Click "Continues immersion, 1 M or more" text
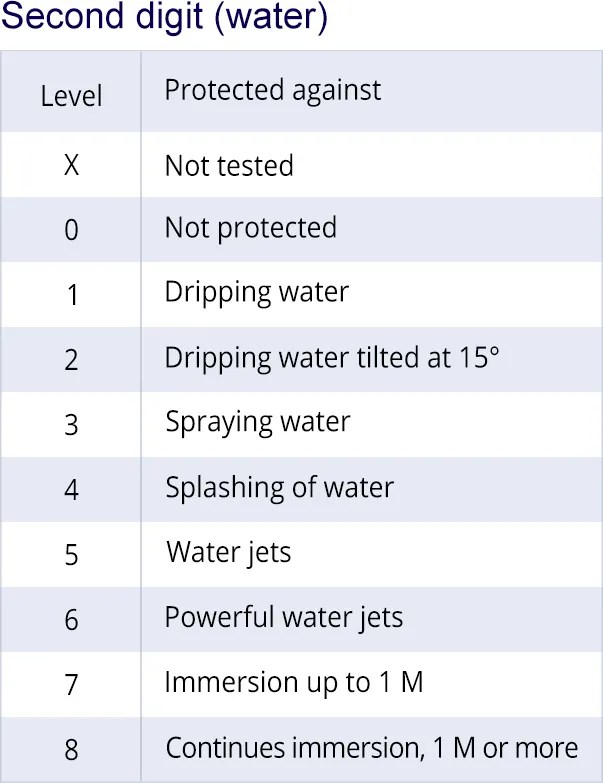 pyautogui.click(x=372, y=747)
